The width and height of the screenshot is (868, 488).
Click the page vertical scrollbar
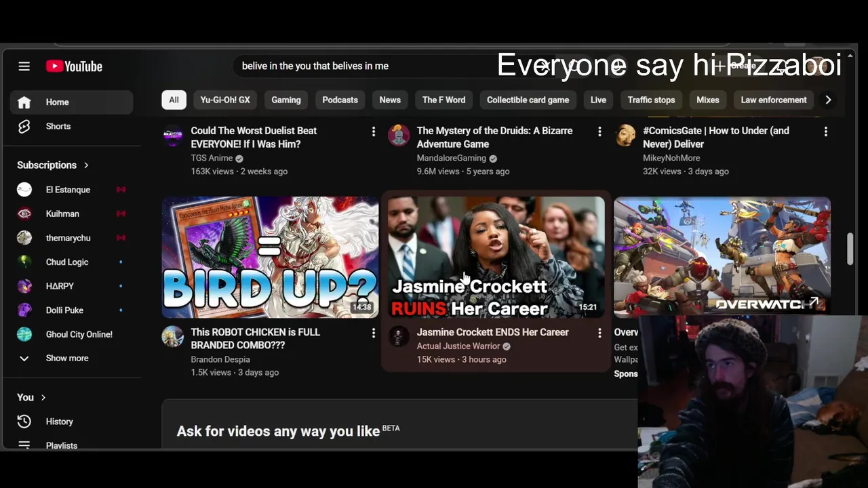(x=850, y=249)
